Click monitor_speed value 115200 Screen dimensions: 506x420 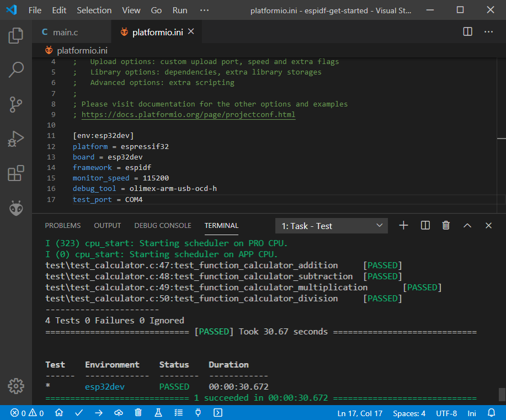coord(156,178)
